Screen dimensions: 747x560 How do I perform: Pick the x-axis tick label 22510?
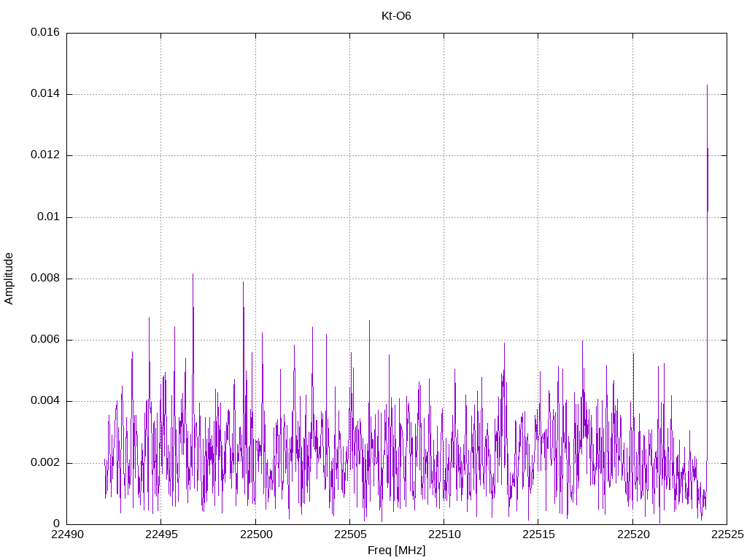444,534
